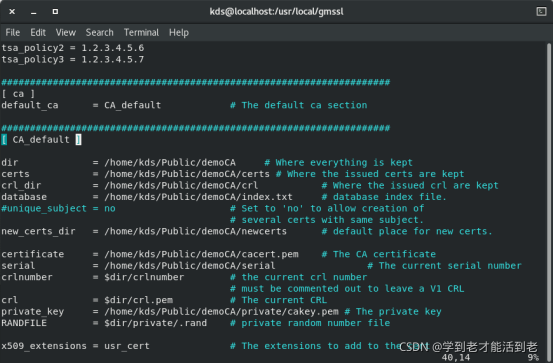The height and width of the screenshot is (363, 554).
Task: Click the certs key name
Action: [16, 174]
